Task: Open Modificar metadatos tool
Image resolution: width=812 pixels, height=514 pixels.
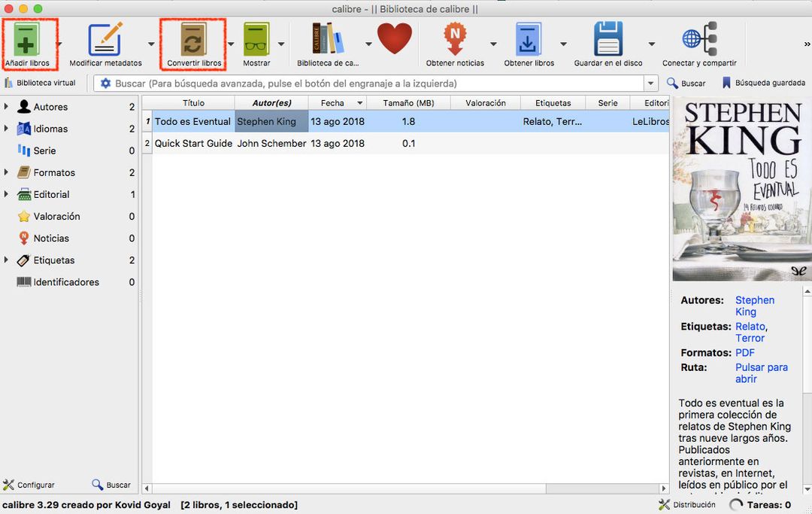Action: [105, 39]
